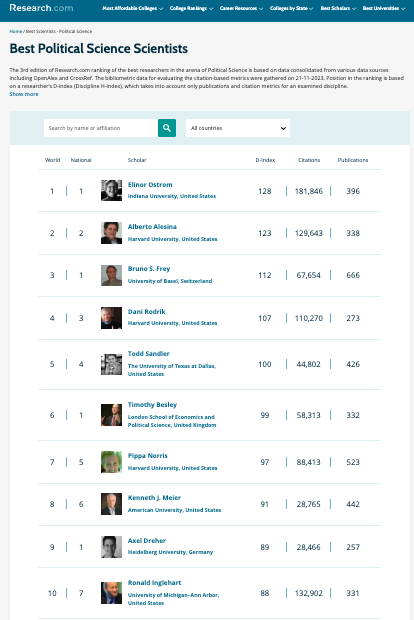414x620 pixels.
Task: Click the Scholar column header
Action: click(x=137, y=160)
